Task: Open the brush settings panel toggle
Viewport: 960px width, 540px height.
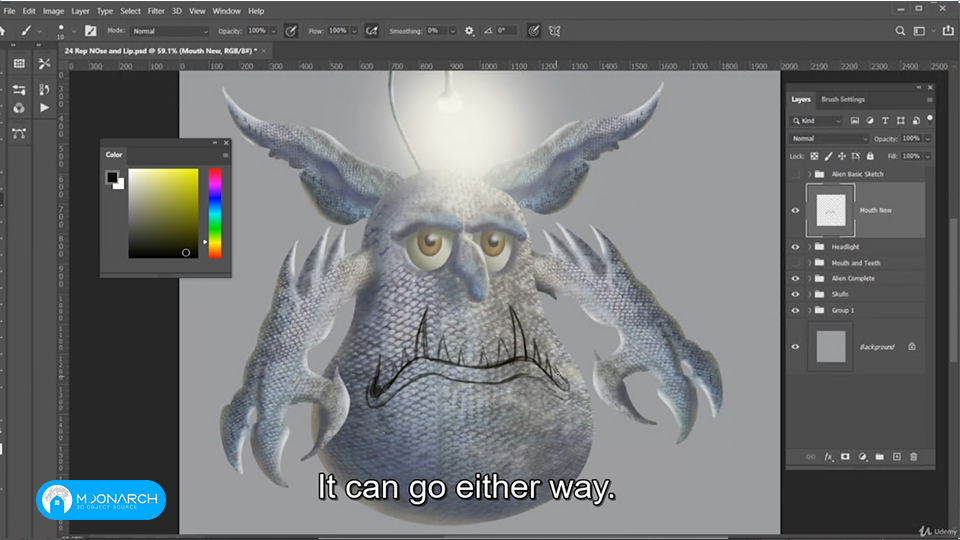Action: coord(91,31)
